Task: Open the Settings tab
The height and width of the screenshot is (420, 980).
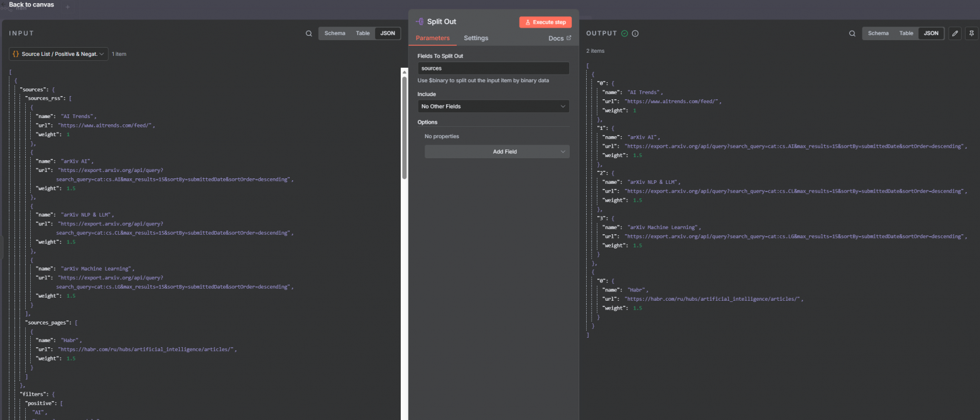Action: (476, 38)
